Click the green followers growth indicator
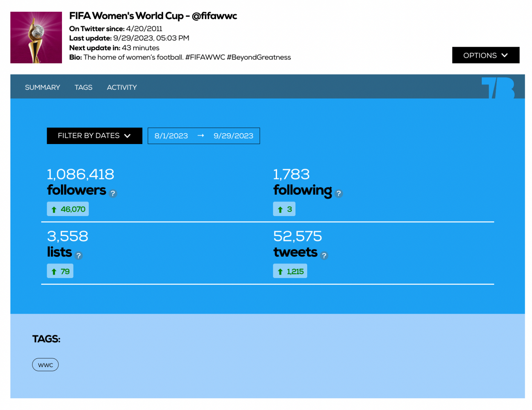 [x=68, y=209]
